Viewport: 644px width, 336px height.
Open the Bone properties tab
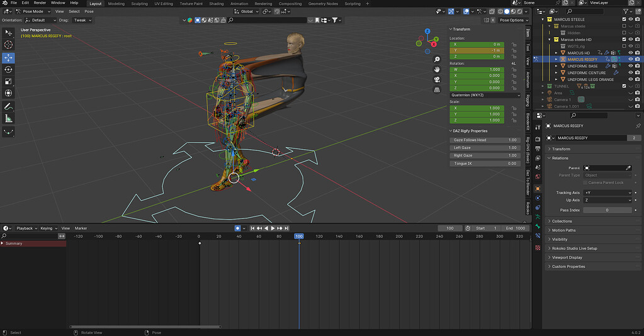click(538, 227)
